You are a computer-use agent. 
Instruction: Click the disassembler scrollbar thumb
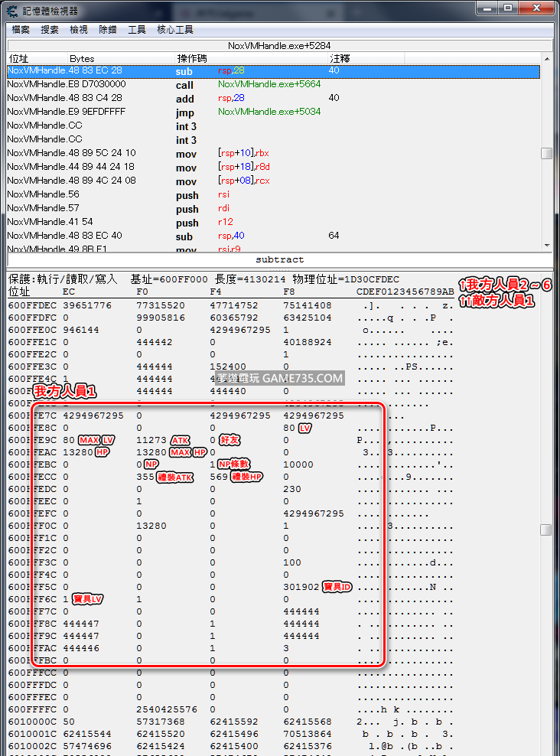(x=546, y=153)
